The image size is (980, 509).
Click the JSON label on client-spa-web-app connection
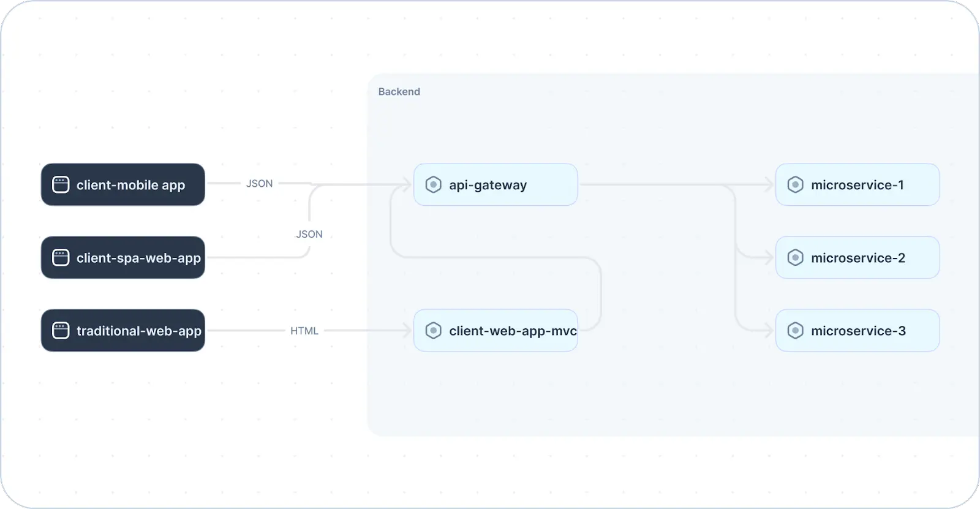click(x=309, y=234)
